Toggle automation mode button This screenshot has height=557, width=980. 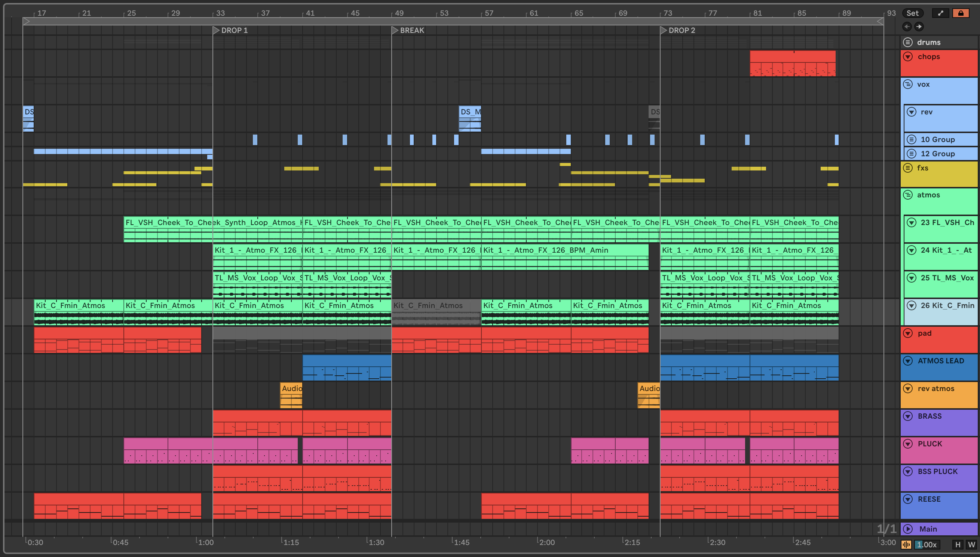point(941,13)
